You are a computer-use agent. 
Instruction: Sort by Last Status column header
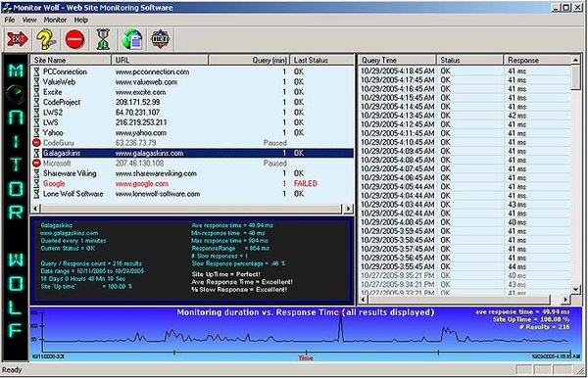tap(321, 60)
